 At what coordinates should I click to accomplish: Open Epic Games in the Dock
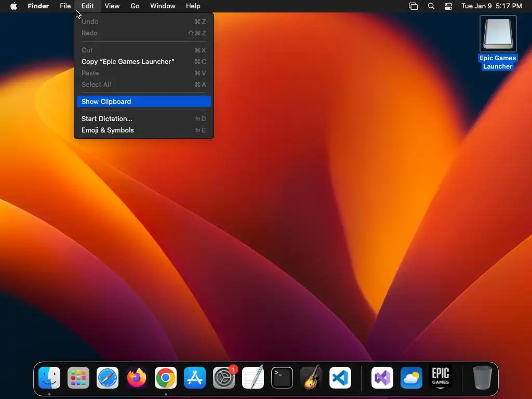441,378
